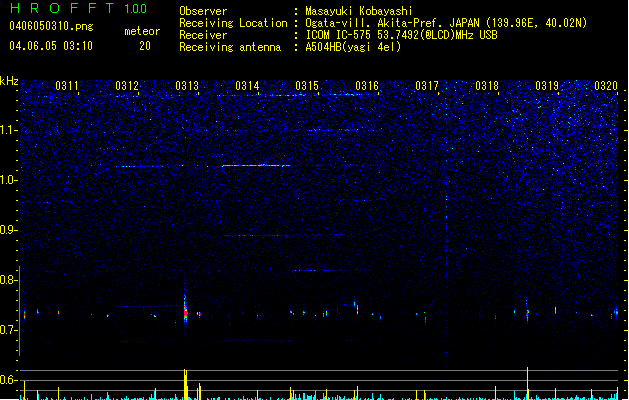629x400 pixels.
Task: Click the 0.6 frequency axis label
Action: 8,380
